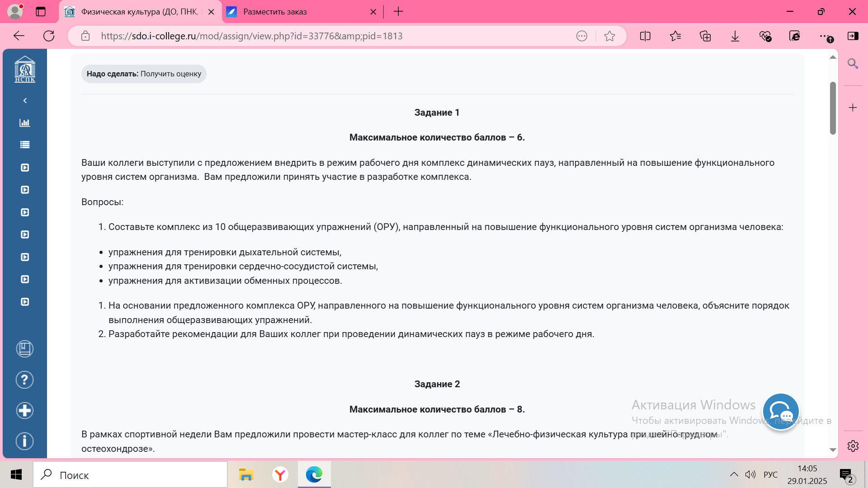Image resolution: width=868 pixels, height=488 pixels.
Task: Toggle the Edge sidebar panel button
Action: coord(853,36)
